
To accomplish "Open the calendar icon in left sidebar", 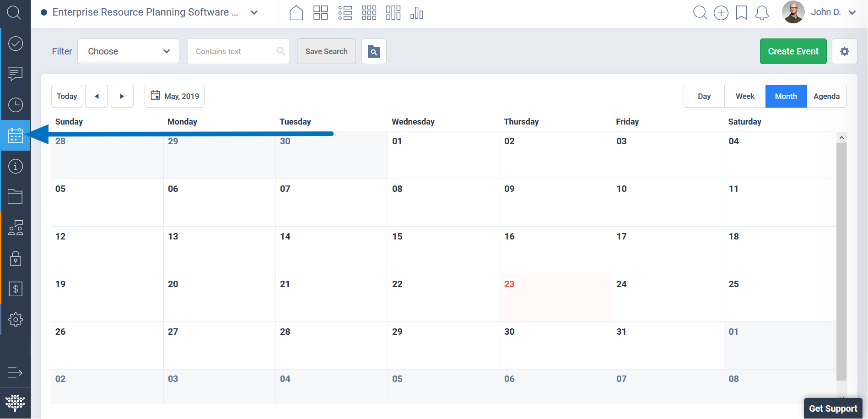I will pyautogui.click(x=16, y=136).
